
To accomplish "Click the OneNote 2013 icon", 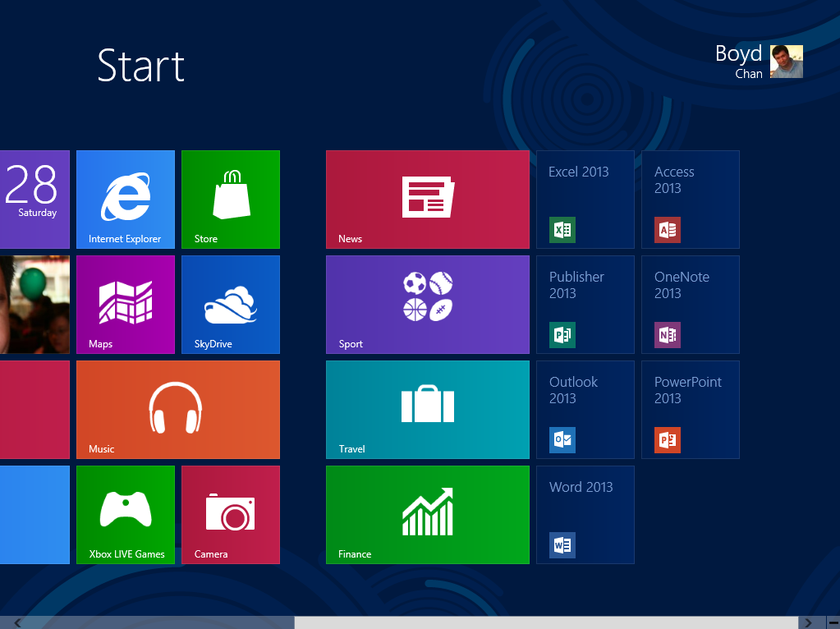I will click(x=668, y=335).
